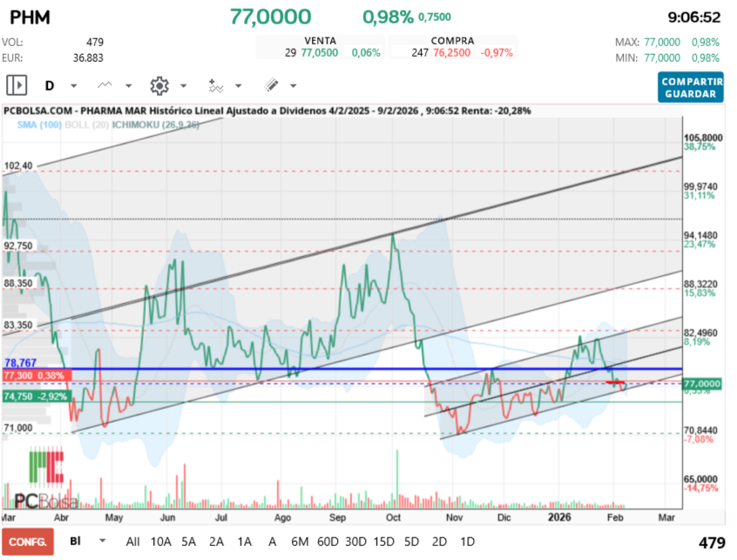Viewport: 737px width, 560px height.
Task: Select the All time range option
Action: tap(132, 542)
